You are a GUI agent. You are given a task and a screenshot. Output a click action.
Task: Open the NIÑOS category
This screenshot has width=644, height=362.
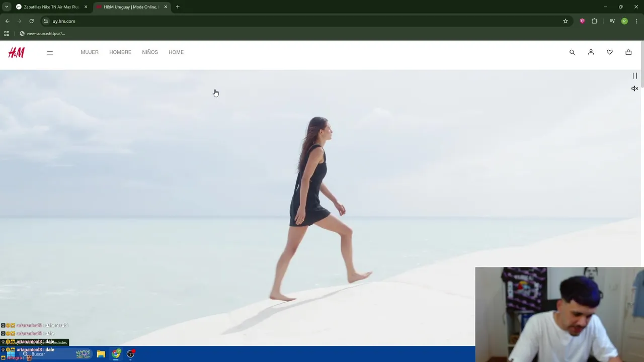coord(150,52)
